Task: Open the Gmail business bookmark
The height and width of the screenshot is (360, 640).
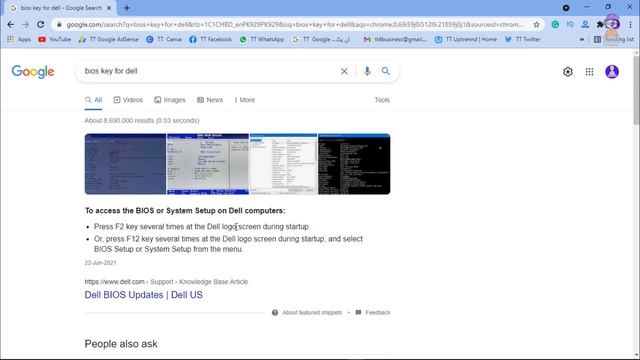Action: (395, 39)
